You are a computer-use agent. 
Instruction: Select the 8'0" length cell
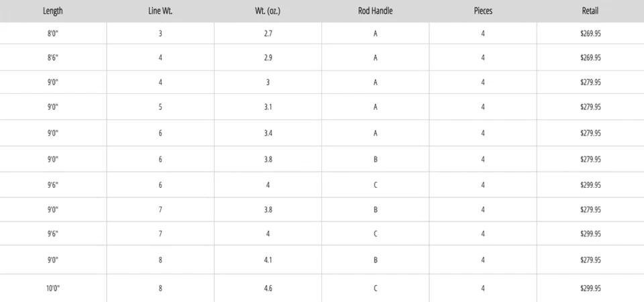[53, 33]
